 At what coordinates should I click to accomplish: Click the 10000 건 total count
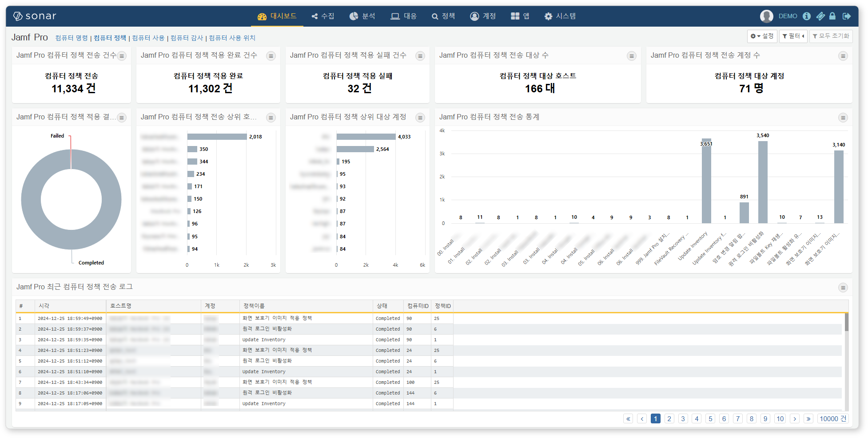coord(833,419)
